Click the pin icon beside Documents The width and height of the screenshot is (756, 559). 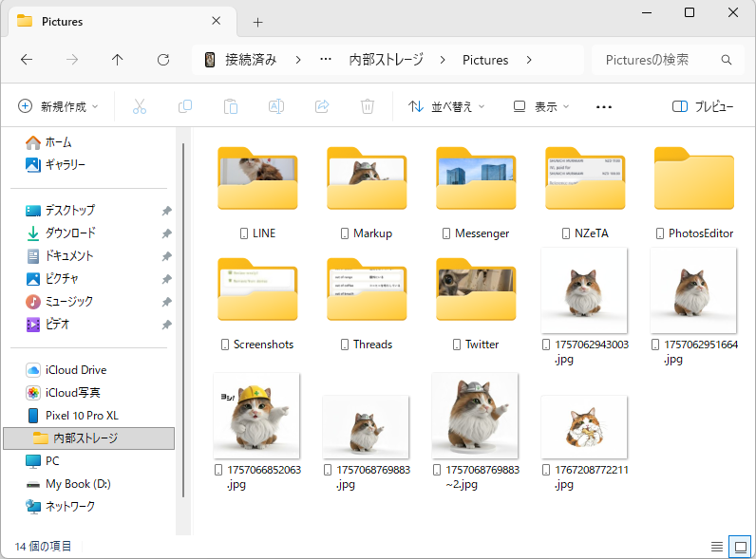pyautogui.click(x=166, y=256)
